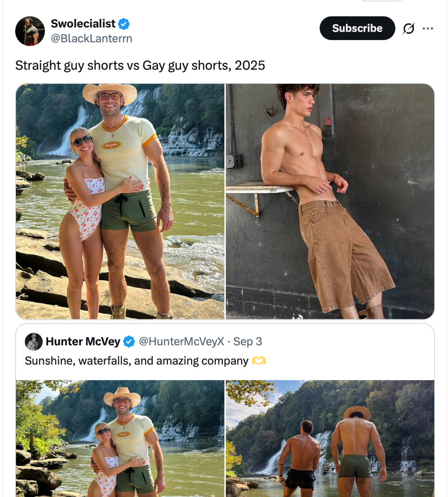Click the "Sunshine, waterfalls, and amazing company" text

click(136, 361)
